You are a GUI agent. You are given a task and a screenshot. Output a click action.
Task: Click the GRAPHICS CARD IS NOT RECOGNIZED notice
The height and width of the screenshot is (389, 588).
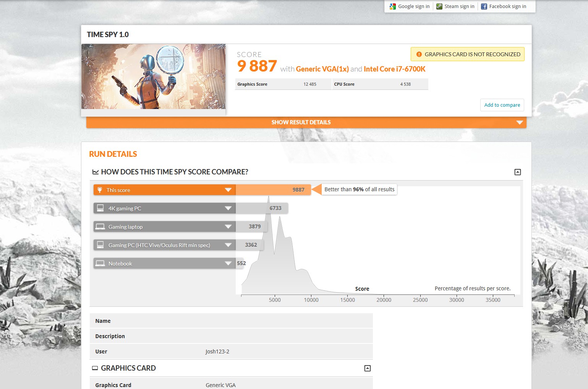coord(468,54)
